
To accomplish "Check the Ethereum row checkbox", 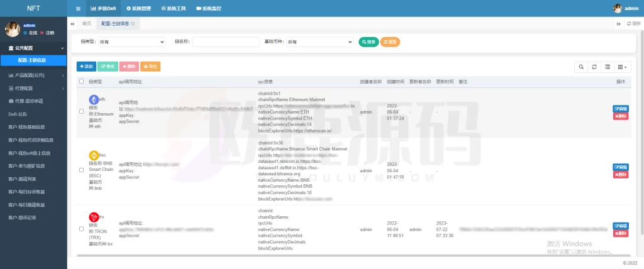I will coord(81,111).
